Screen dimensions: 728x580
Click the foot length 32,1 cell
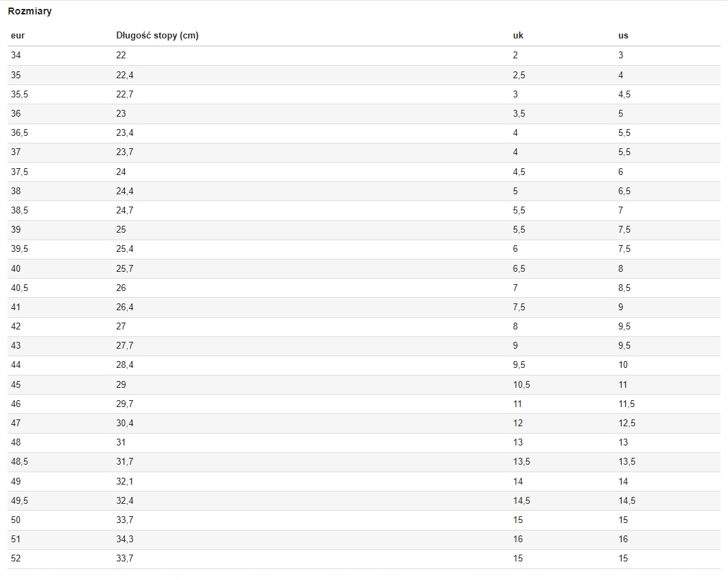click(x=124, y=481)
